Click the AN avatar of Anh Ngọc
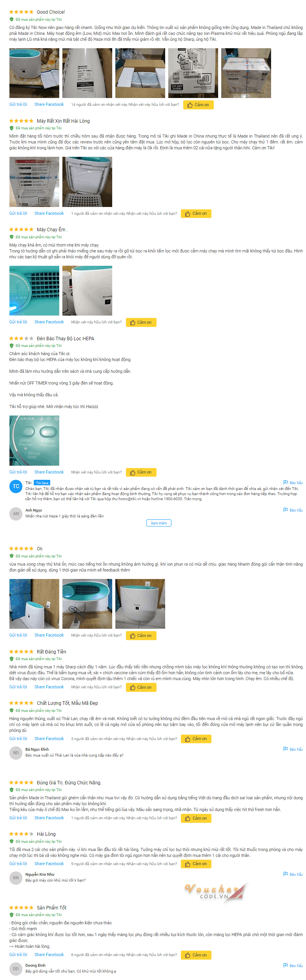The width and height of the screenshot is (306, 980). [16, 514]
